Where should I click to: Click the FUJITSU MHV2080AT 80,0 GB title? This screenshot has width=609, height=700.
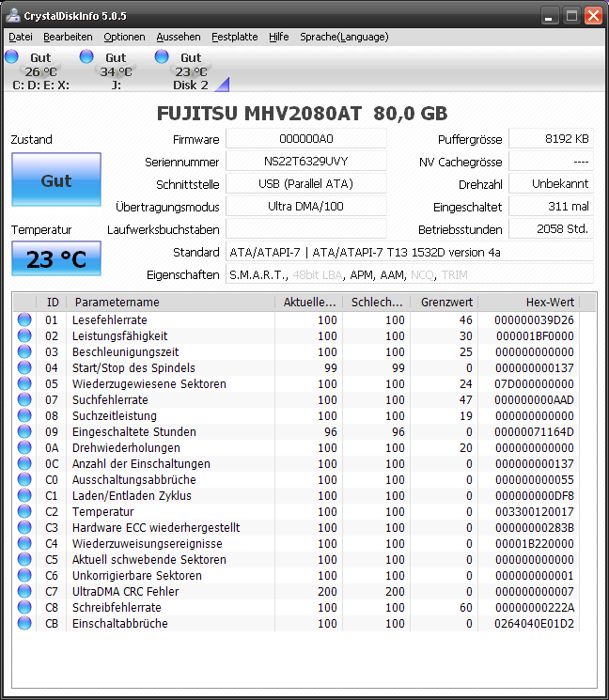click(x=302, y=114)
